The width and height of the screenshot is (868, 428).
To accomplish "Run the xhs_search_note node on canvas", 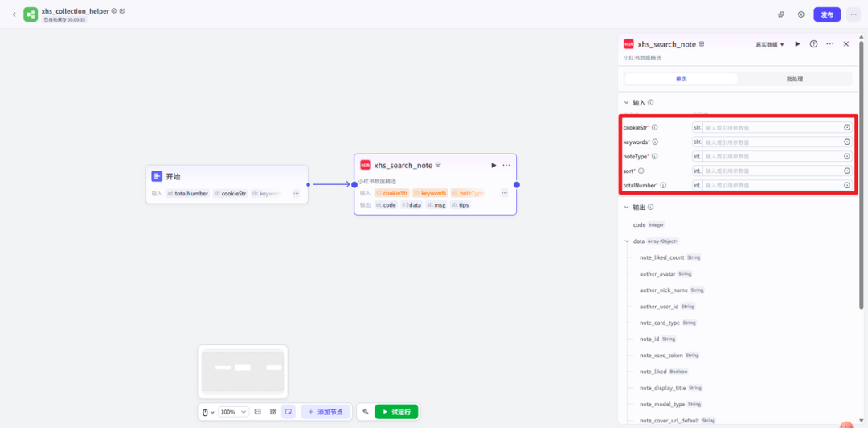I will point(493,165).
